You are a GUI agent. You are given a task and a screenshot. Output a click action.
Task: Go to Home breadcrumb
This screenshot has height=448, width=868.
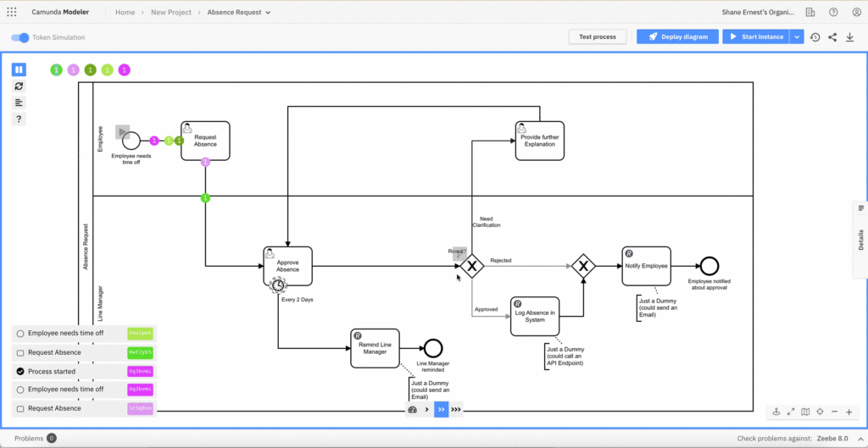tap(125, 12)
